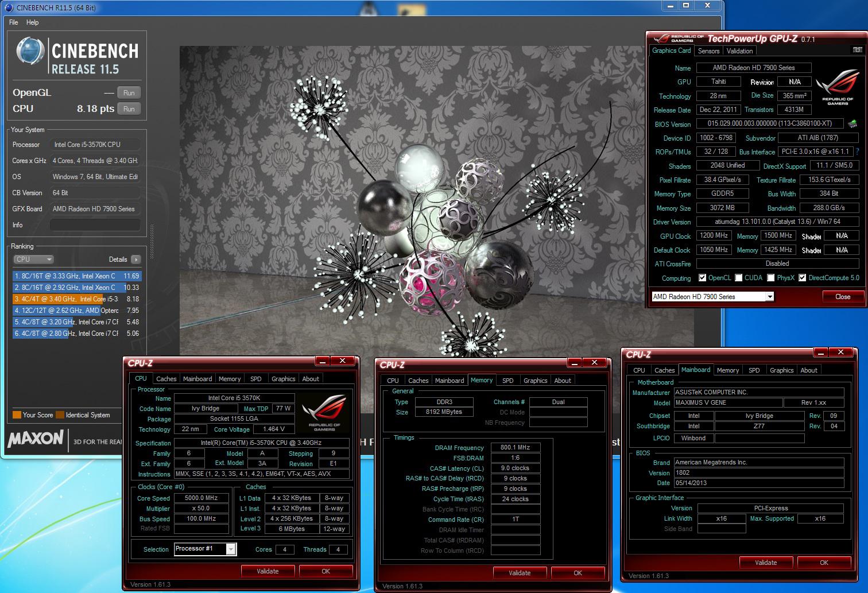Open About tab in CPU-Z Mainboard window
This screenshot has height=593, width=868.
coord(809,370)
